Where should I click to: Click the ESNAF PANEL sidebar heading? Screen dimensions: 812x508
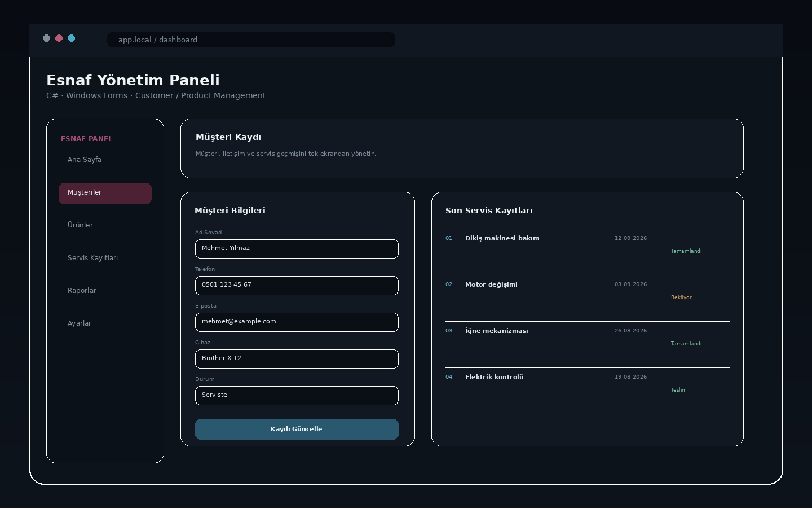pyautogui.click(x=87, y=139)
